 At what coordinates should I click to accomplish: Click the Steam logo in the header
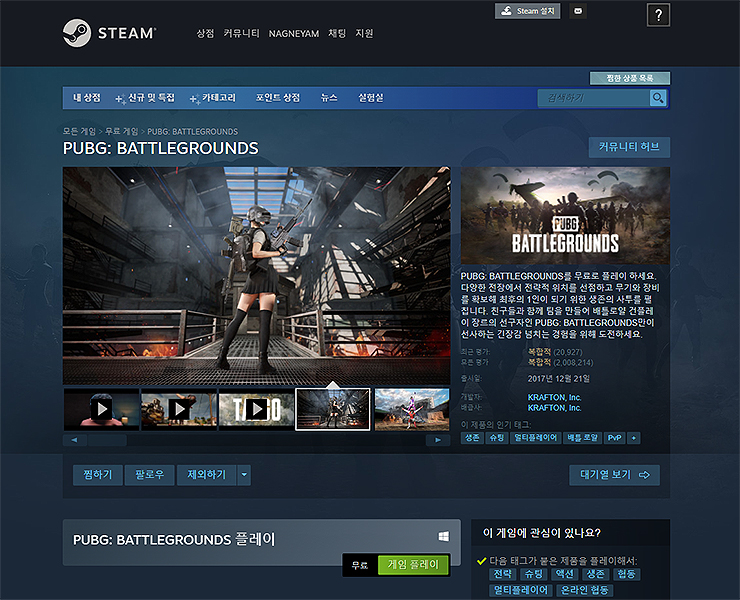[109, 33]
